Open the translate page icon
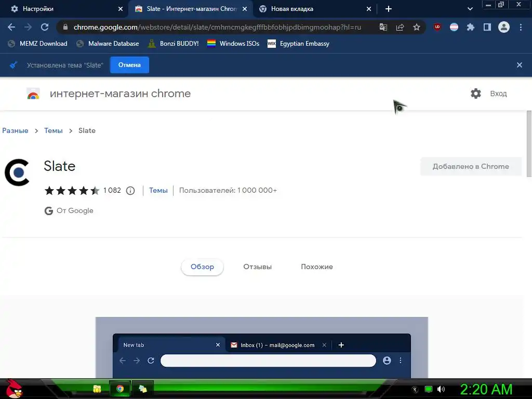This screenshot has width=532, height=399. point(383,27)
